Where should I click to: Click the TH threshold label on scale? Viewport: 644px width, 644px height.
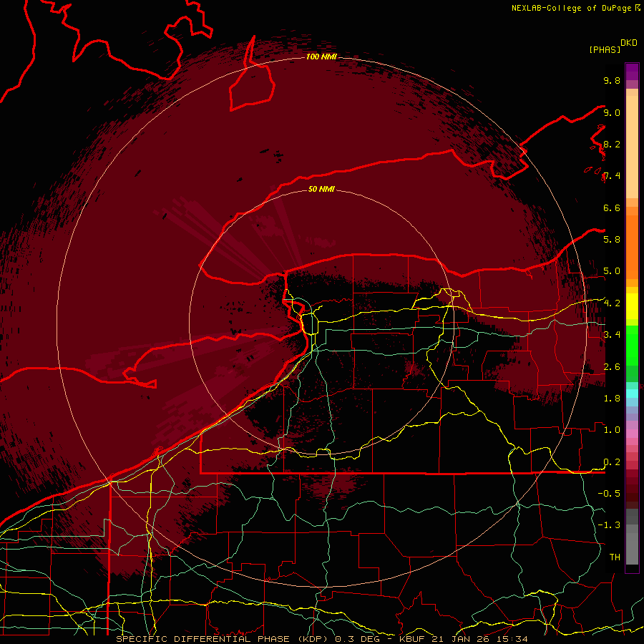615,557
